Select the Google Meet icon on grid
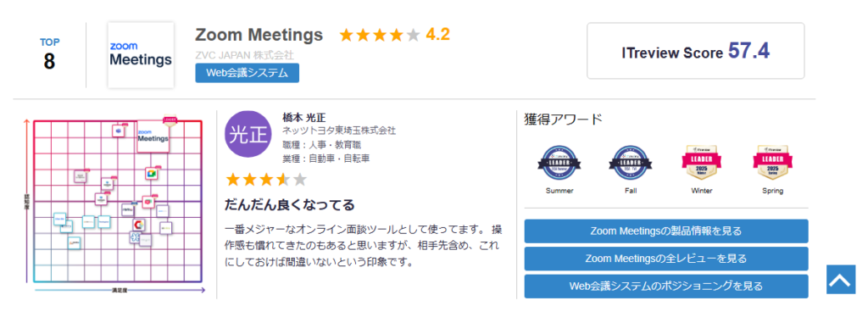This screenshot has height=323, width=868. [x=152, y=174]
